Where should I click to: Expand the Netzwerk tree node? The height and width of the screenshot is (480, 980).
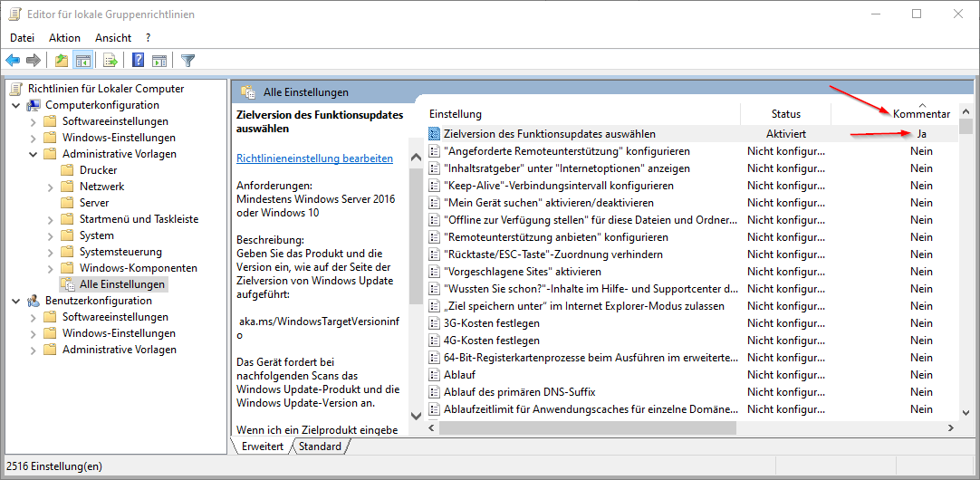point(50,187)
